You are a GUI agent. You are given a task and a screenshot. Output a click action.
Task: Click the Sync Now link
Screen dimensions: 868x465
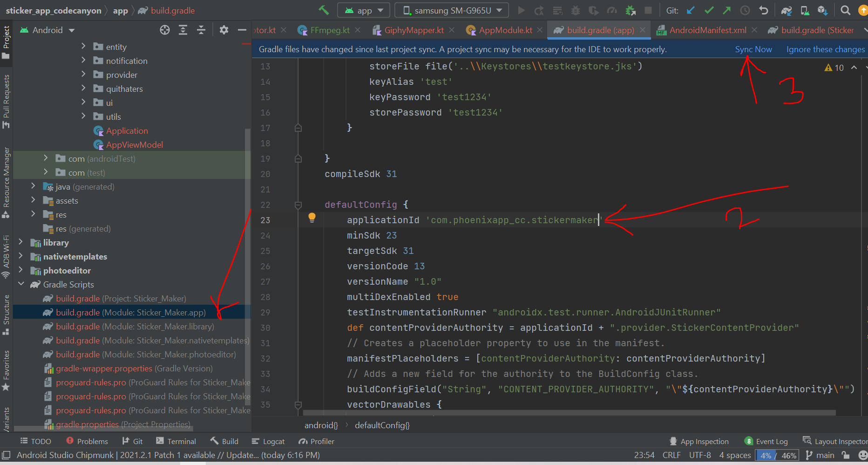753,49
